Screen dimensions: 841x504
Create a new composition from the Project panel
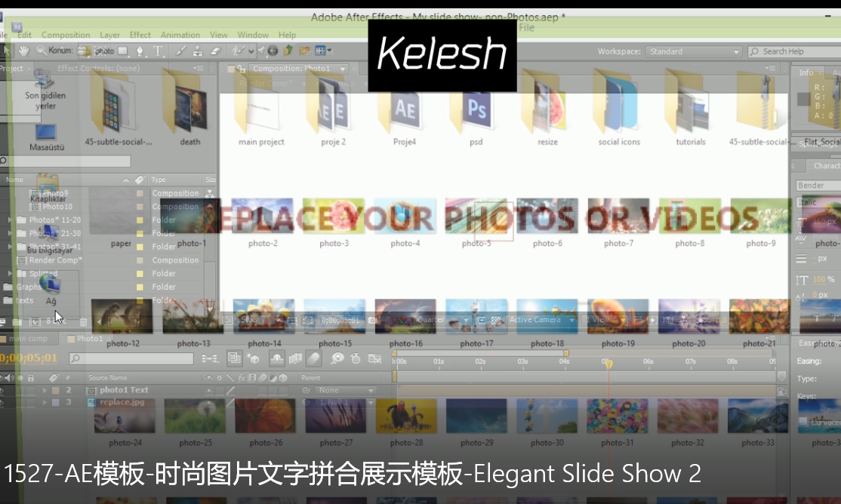tap(35, 321)
